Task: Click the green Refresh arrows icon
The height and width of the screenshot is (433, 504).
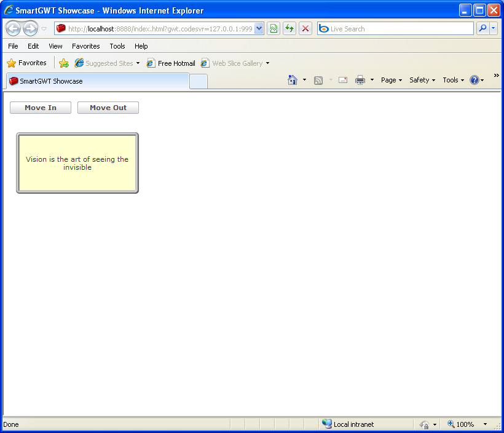Action: click(289, 29)
